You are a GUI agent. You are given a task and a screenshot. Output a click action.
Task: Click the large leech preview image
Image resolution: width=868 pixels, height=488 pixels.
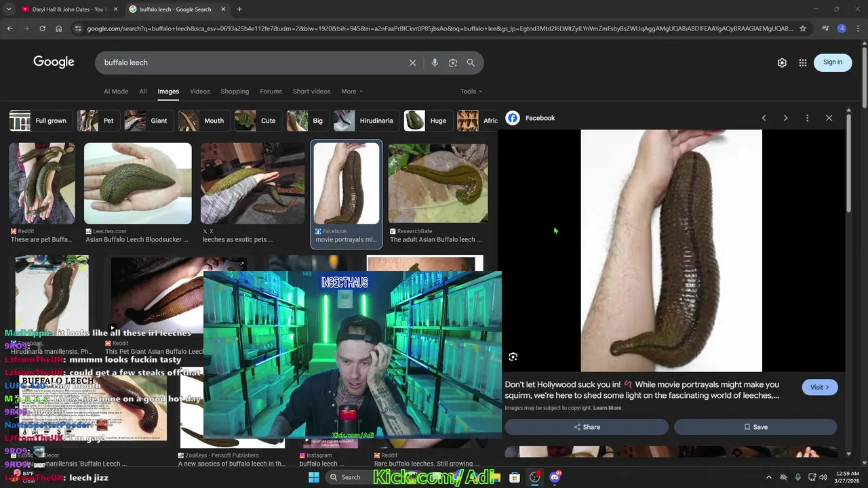coord(671,251)
